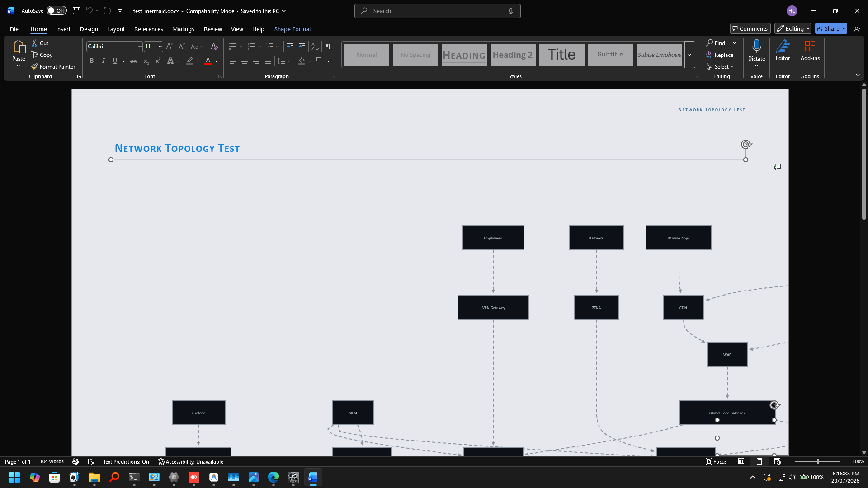
Task: Click the Comments button
Action: (750, 28)
